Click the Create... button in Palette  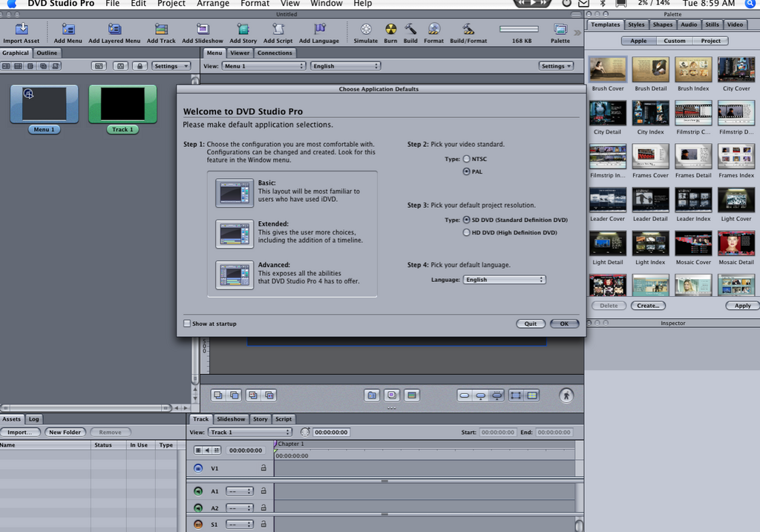[648, 306]
